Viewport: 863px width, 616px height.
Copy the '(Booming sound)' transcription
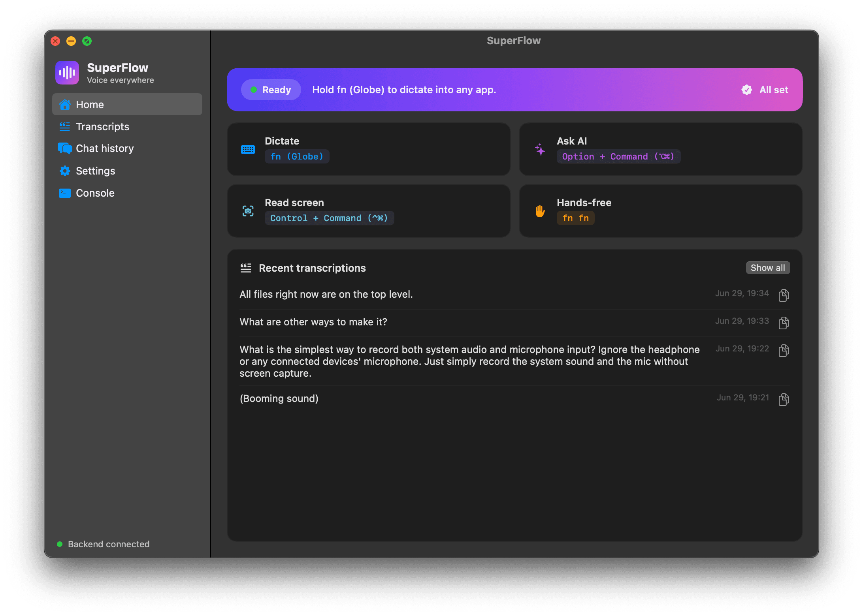[x=784, y=399]
